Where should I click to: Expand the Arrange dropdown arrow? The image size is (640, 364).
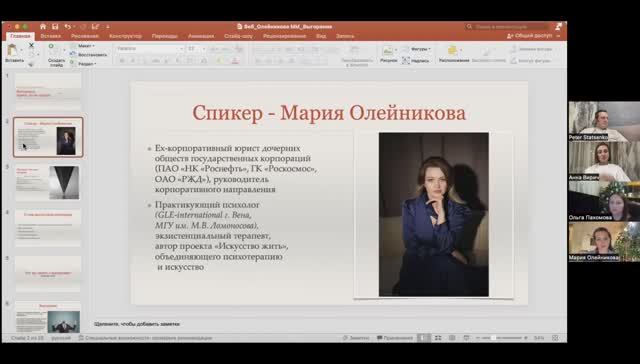[461, 50]
